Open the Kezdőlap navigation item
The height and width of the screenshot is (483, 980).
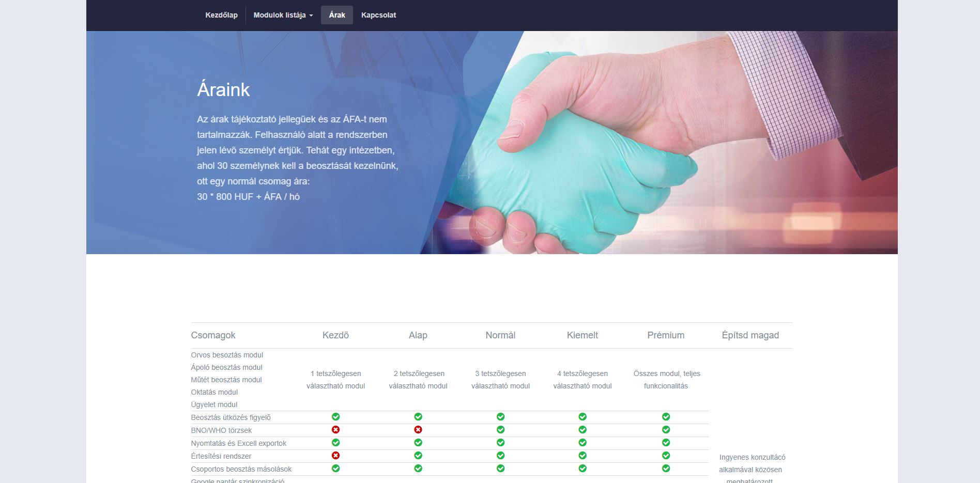point(221,15)
